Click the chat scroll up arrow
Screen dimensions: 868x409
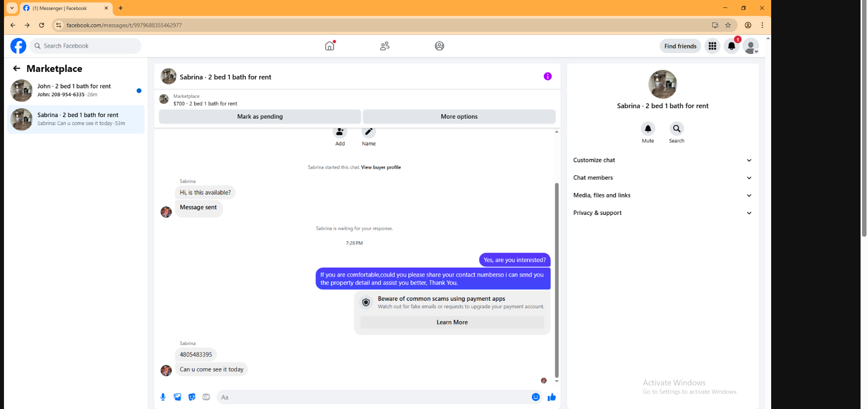point(557,132)
